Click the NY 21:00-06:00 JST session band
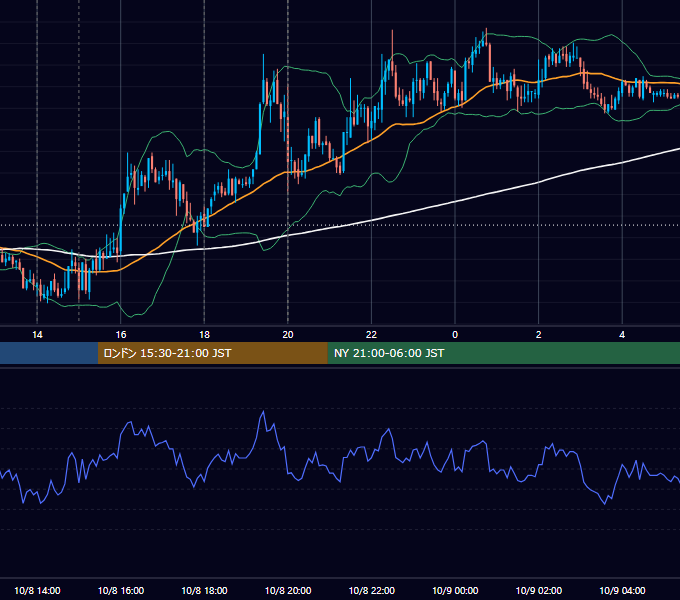680x600 pixels. coord(503,353)
